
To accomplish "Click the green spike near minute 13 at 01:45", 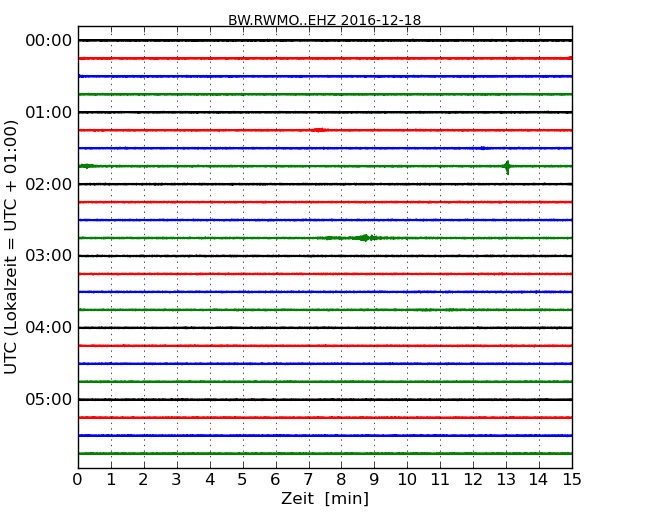I will click(x=507, y=167).
